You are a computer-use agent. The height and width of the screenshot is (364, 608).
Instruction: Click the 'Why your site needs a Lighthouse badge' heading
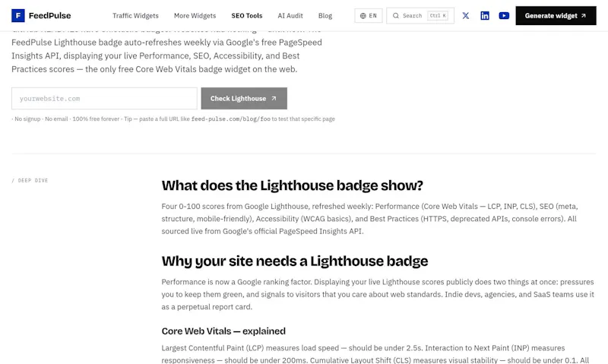click(x=295, y=261)
